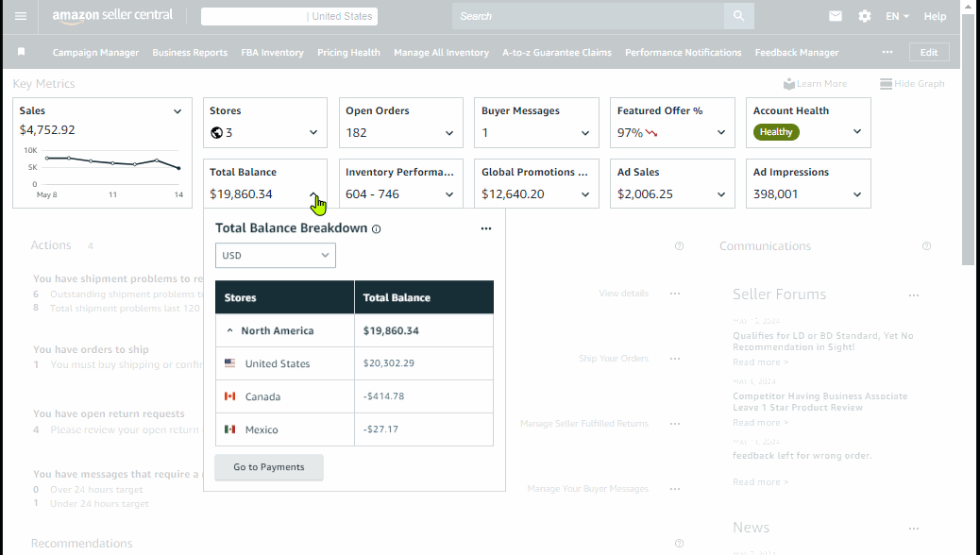Click Go to Payments button
Viewport: 980px width, 555px height.
pyautogui.click(x=269, y=467)
